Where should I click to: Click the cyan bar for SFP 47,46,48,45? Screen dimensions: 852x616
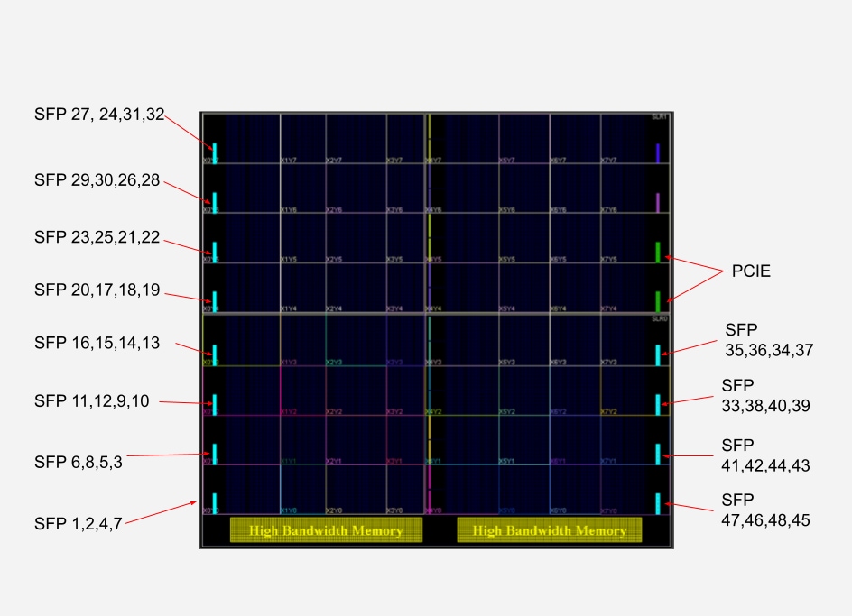(658, 503)
